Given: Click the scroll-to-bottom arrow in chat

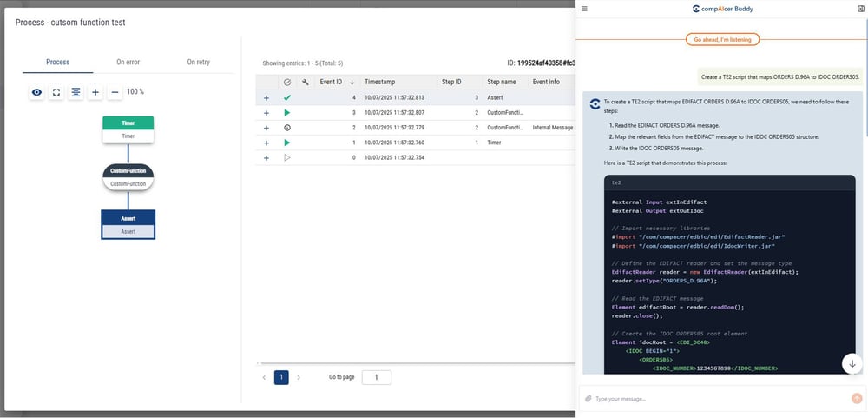Looking at the screenshot, I should [852, 364].
